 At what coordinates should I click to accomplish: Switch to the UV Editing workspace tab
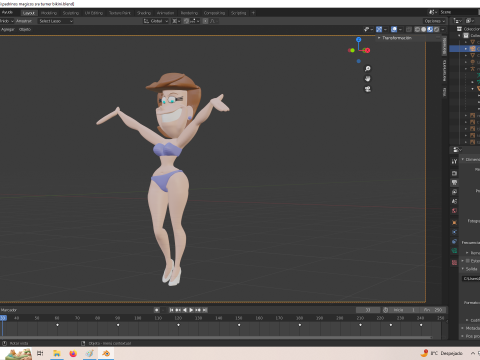pos(94,13)
